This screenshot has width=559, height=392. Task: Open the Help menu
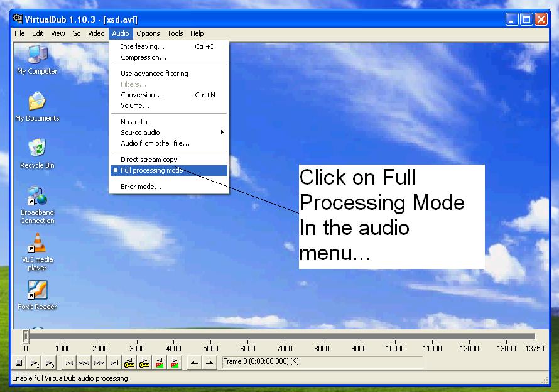tap(197, 33)
